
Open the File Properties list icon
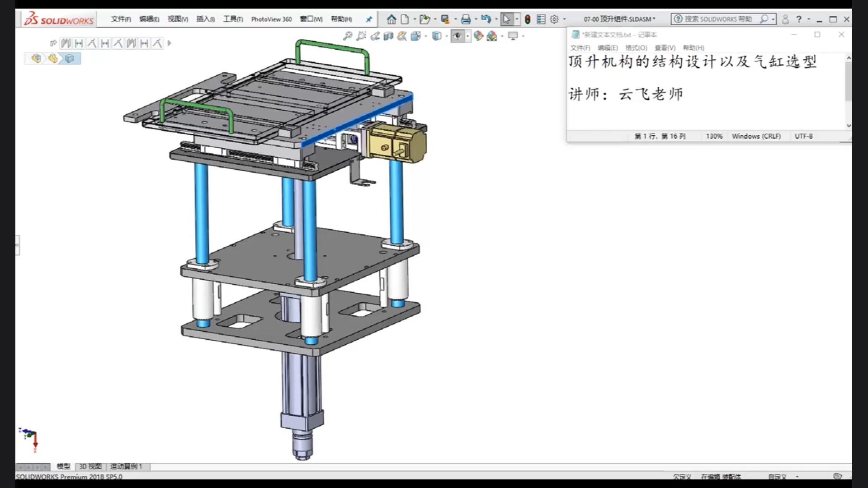point(541,19)
